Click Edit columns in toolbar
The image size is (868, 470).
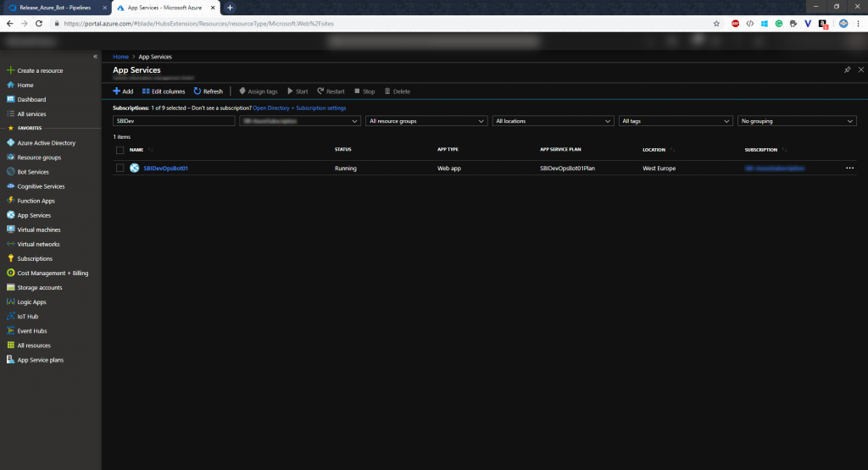pyautogui.click(x=164, y=91)
